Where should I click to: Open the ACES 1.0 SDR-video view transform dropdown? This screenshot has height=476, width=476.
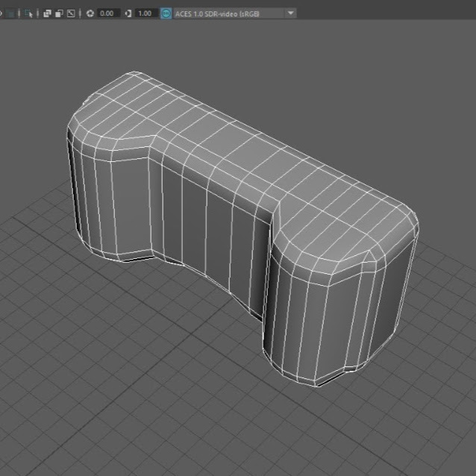[235, 13]
